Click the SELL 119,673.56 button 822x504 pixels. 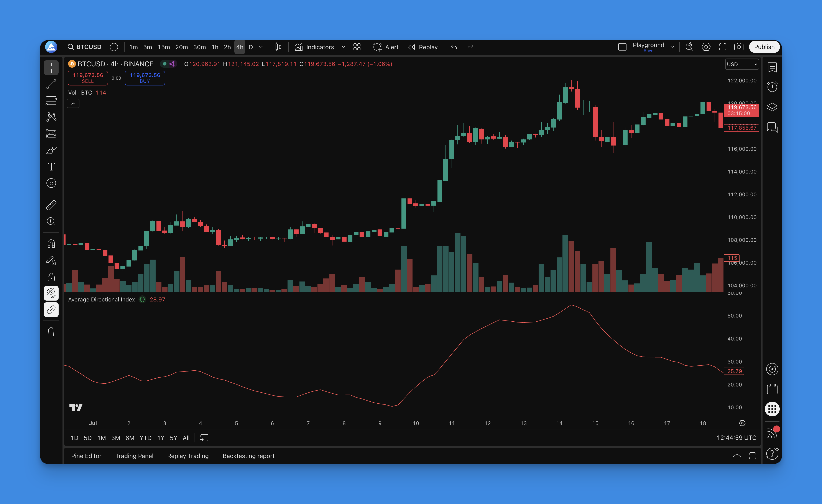88,78
